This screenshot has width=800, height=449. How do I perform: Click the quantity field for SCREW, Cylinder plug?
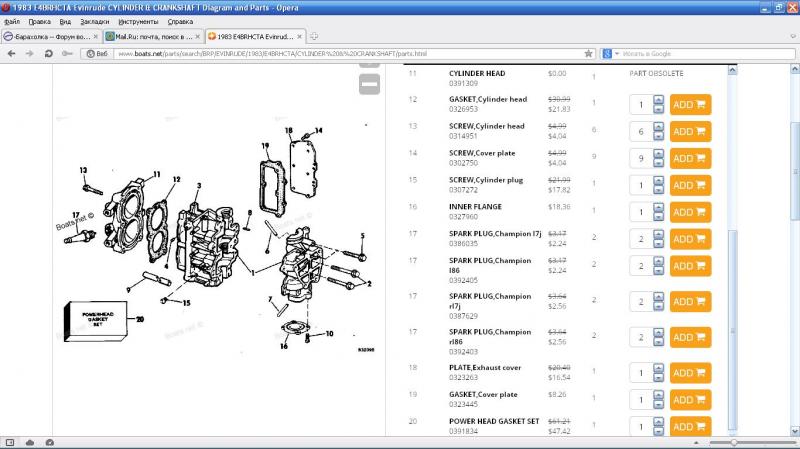[638, 185]
